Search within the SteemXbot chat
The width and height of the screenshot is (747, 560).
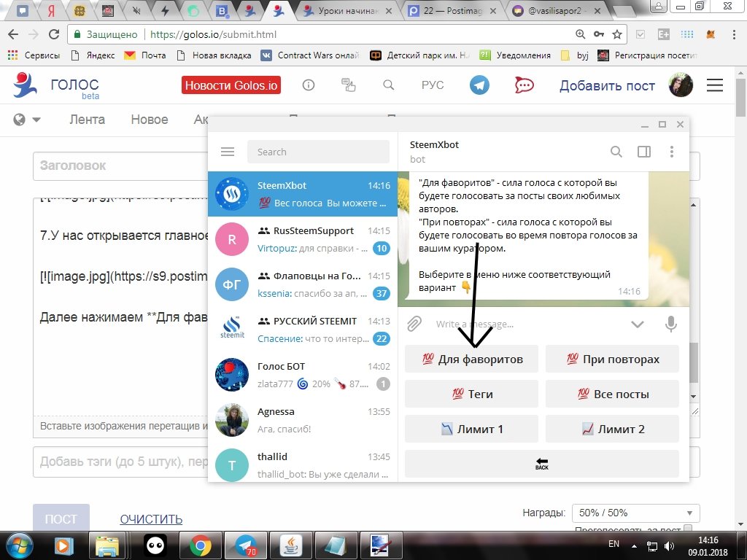616,152
